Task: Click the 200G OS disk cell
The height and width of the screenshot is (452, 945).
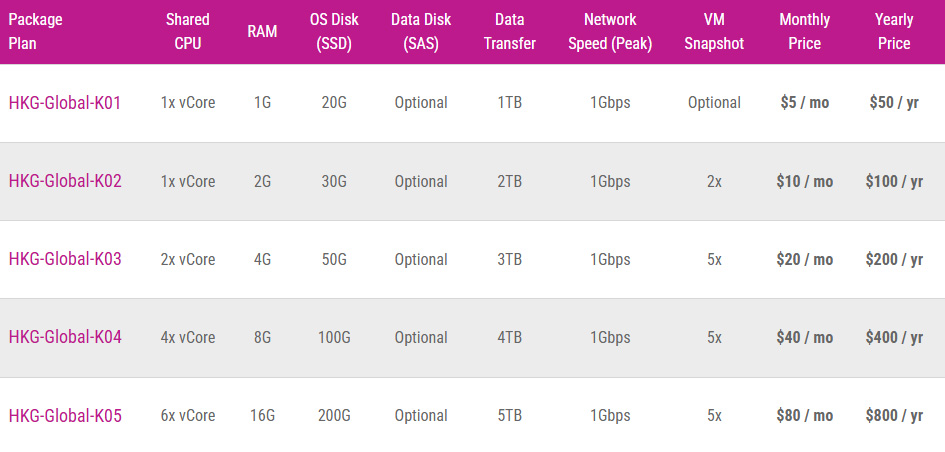Action: tap(334, 415)
